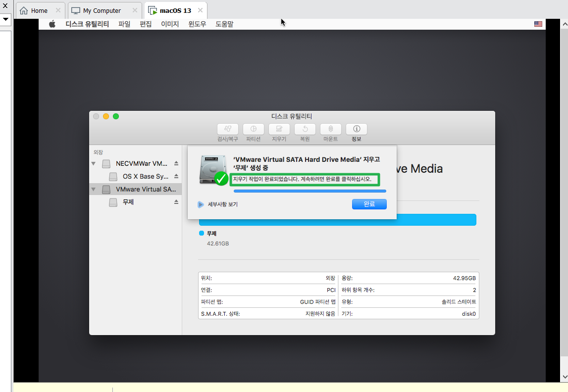Click the 외장 sidebar section header
Image resolution: width=568 pixels, height=392 pixels.
point(98,152)
